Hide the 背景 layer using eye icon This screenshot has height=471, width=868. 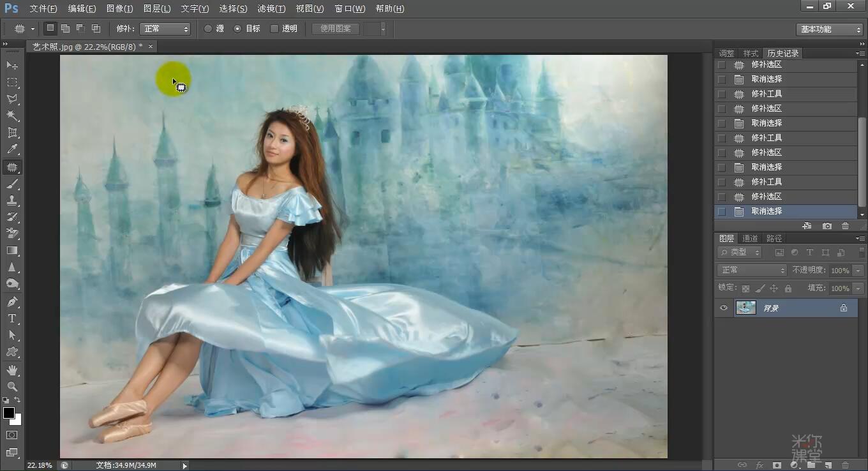point(724,308)
